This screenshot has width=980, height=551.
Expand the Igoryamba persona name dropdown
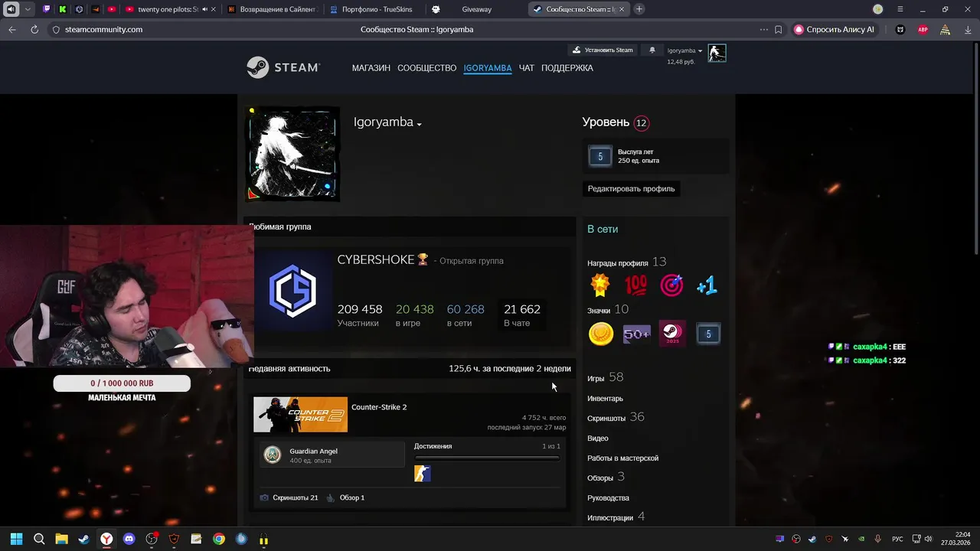pyautogui.click(x=419, y=124)
